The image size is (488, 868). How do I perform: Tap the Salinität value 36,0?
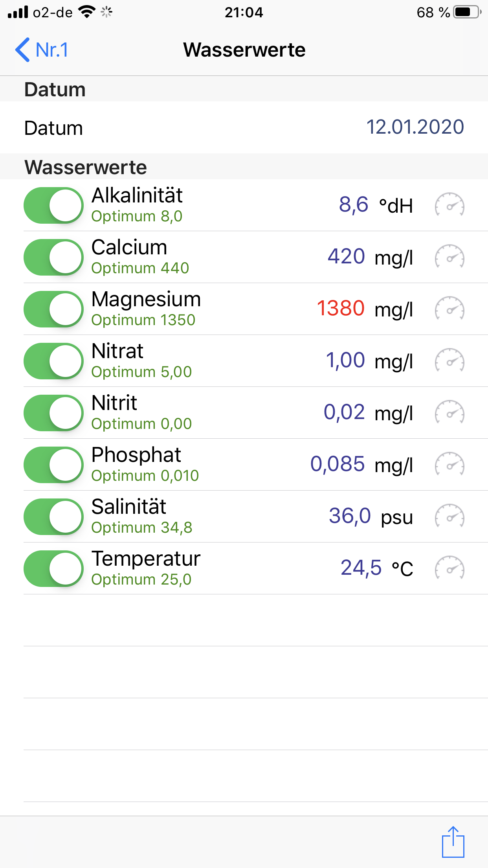[x=350, y=516]
